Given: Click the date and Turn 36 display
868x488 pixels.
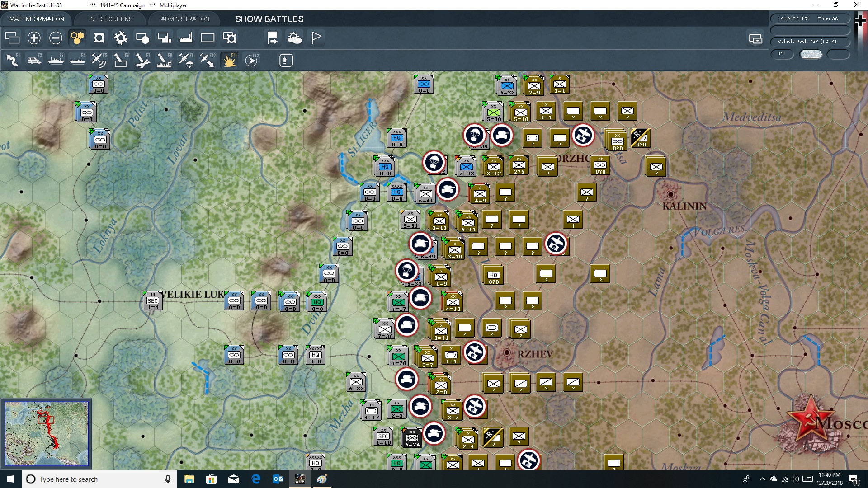Looking at the screenshot, I should click(x=810, y=19).
